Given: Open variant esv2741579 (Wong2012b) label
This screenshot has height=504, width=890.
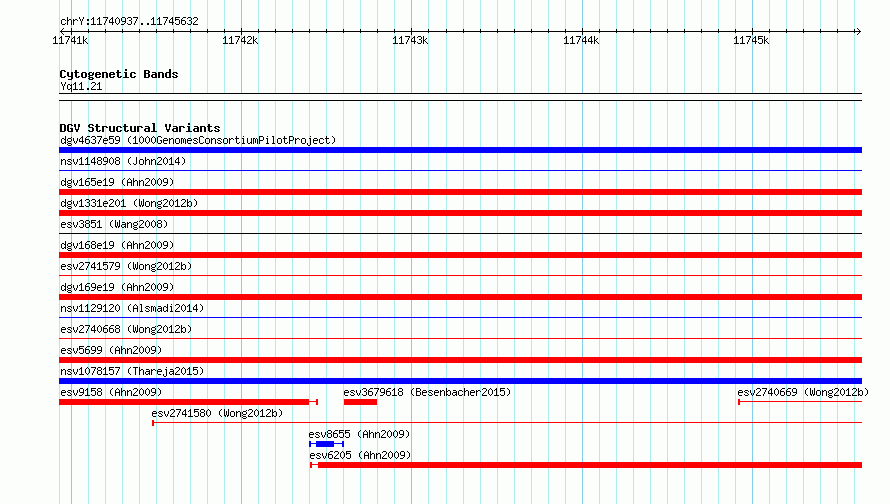Looking at the screenshot, I should [x=126, y=266].
